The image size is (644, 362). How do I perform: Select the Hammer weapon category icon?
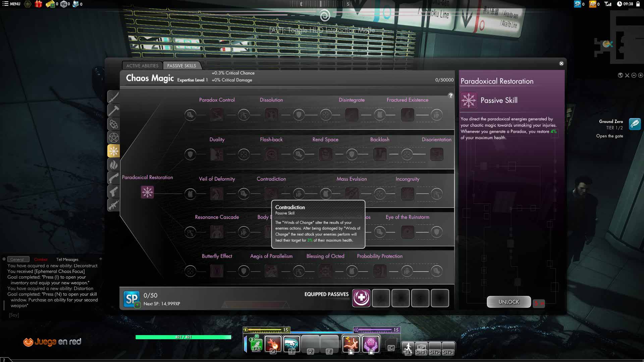click(114, 110)
